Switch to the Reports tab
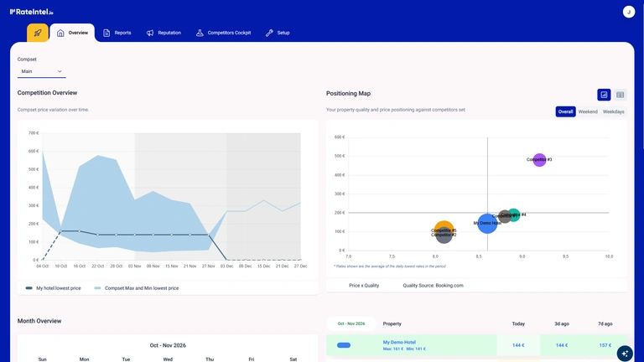Viewport: 644px width, 362px height. point(117,33)
